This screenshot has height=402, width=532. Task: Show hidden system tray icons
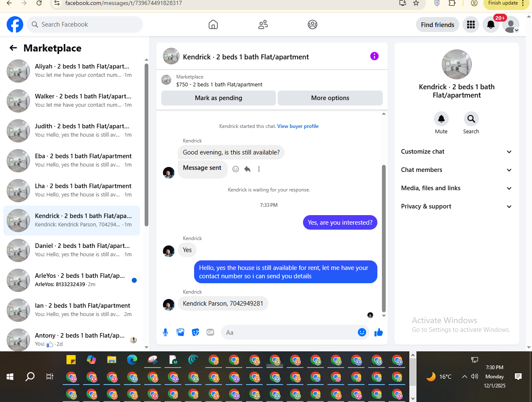click(x=464, y=377)
